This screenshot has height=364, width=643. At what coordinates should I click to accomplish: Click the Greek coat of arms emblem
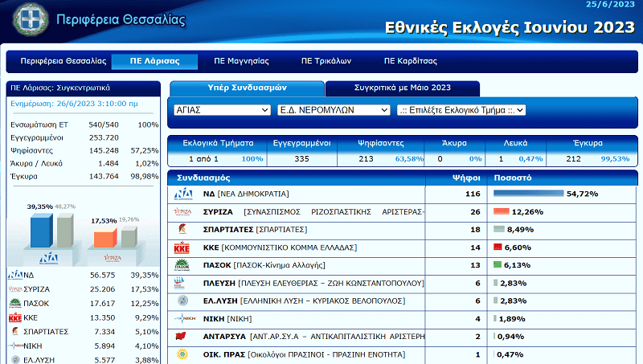click(31, 19)
